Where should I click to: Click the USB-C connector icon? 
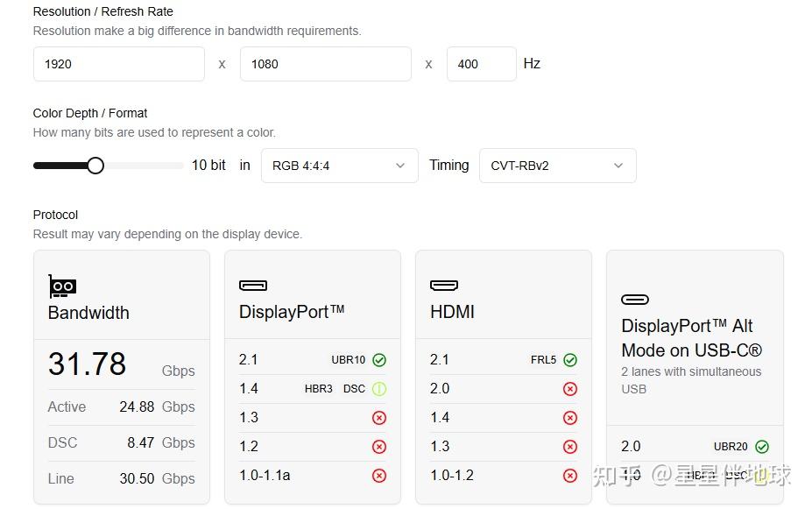coord(635,300)
